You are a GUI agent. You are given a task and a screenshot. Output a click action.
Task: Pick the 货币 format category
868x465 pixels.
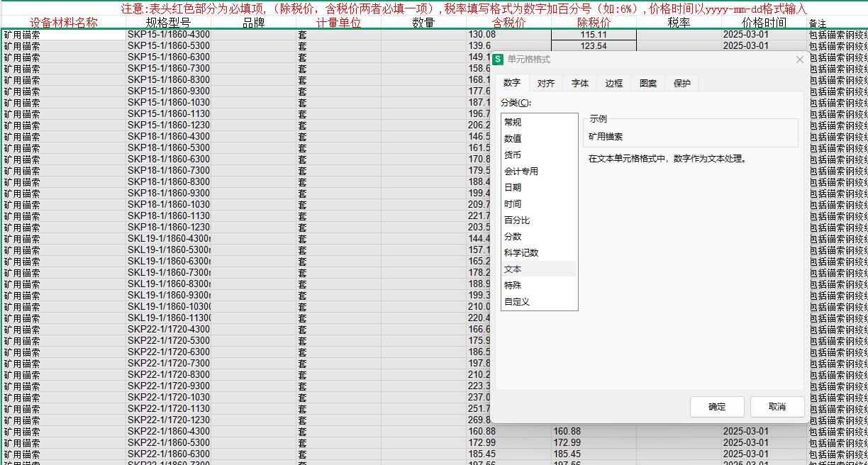pyautogui.click(x=513, y=155)
